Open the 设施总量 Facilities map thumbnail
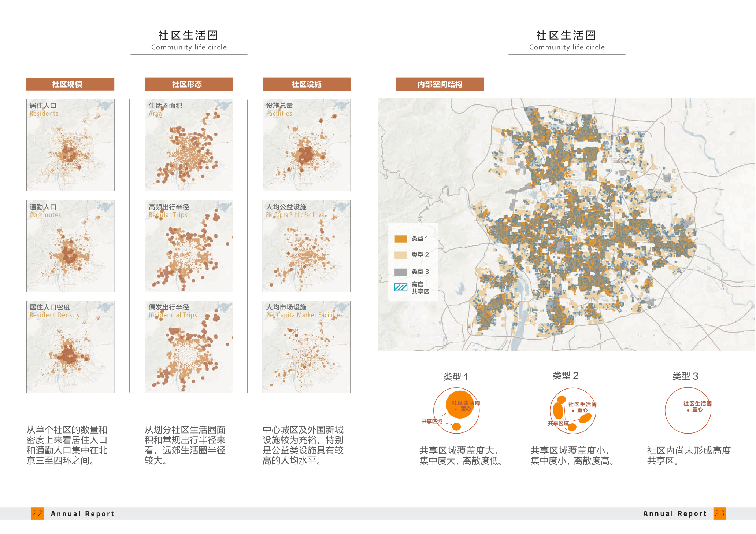The image size is (756, 534). pyautogui.click(x=306, y=145)
